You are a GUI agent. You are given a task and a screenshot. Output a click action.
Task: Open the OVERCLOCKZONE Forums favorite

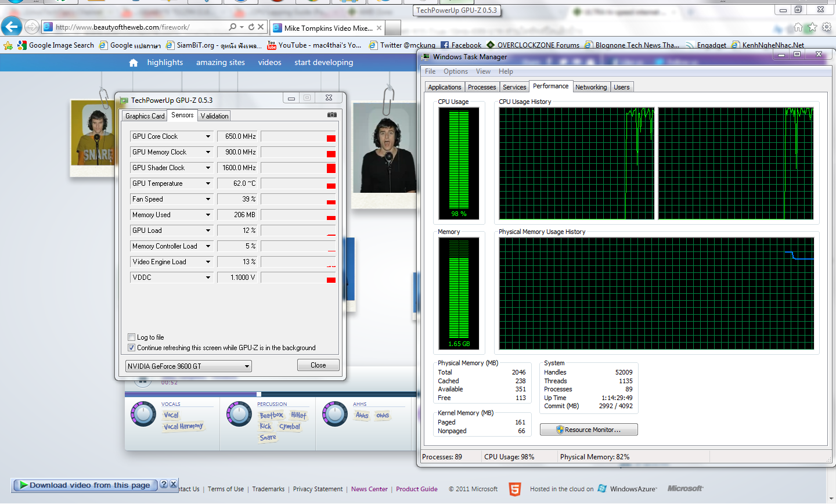point(533,45)
